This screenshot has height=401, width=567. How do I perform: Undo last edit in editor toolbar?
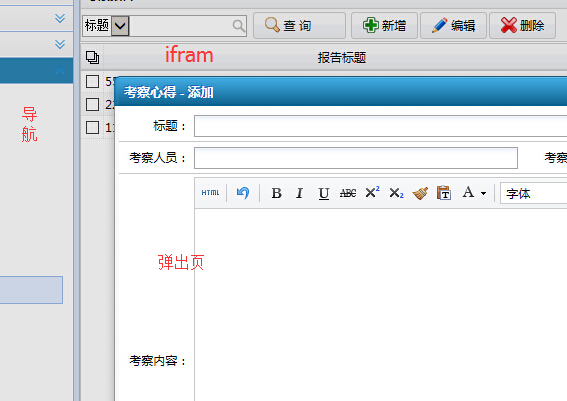[243, 193]
